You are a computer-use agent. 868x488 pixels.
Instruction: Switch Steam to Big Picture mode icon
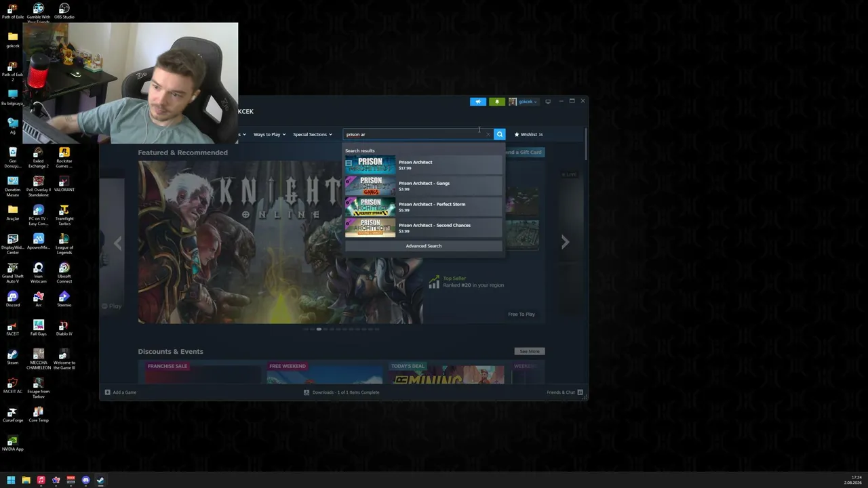pyautogui.click(x=548, y=102)
